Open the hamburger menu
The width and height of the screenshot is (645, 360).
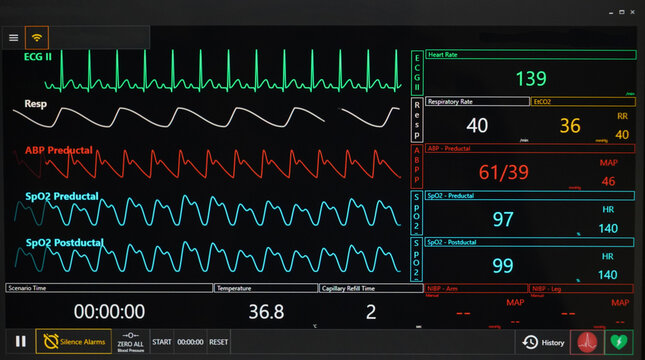(x=14, y=38)
